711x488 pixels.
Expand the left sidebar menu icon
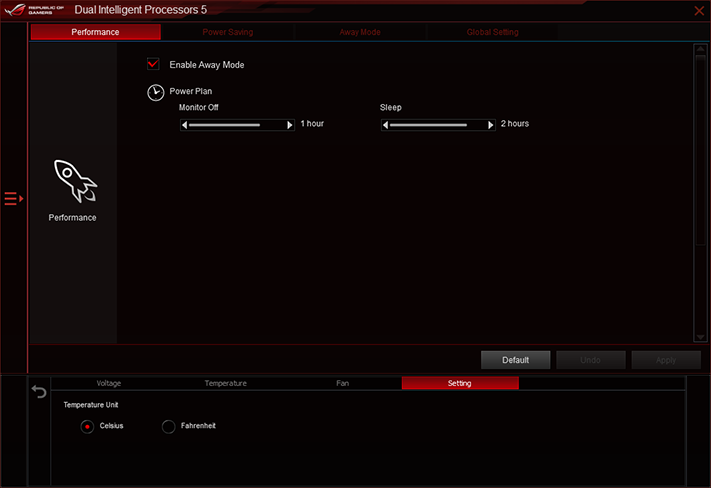coord(14,199)
